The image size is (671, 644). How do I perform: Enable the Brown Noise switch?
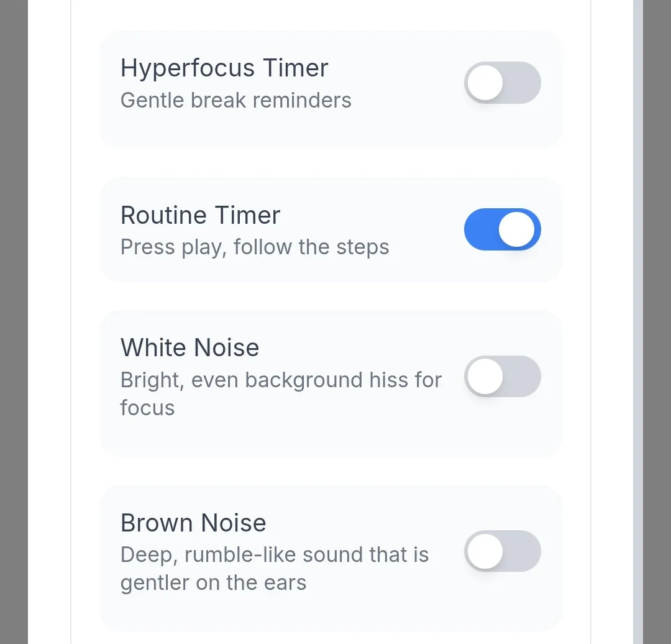503,551
